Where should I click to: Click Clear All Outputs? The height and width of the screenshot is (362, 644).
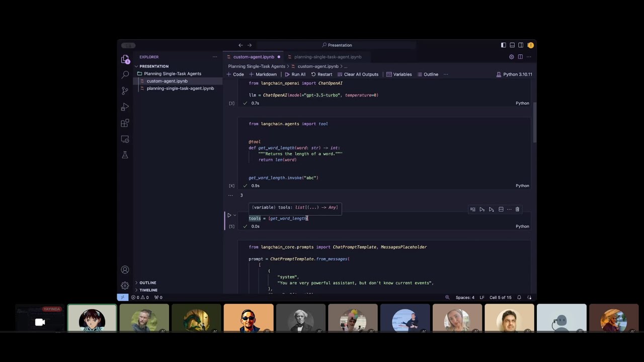pyautogui.click(x=358, y=74)
